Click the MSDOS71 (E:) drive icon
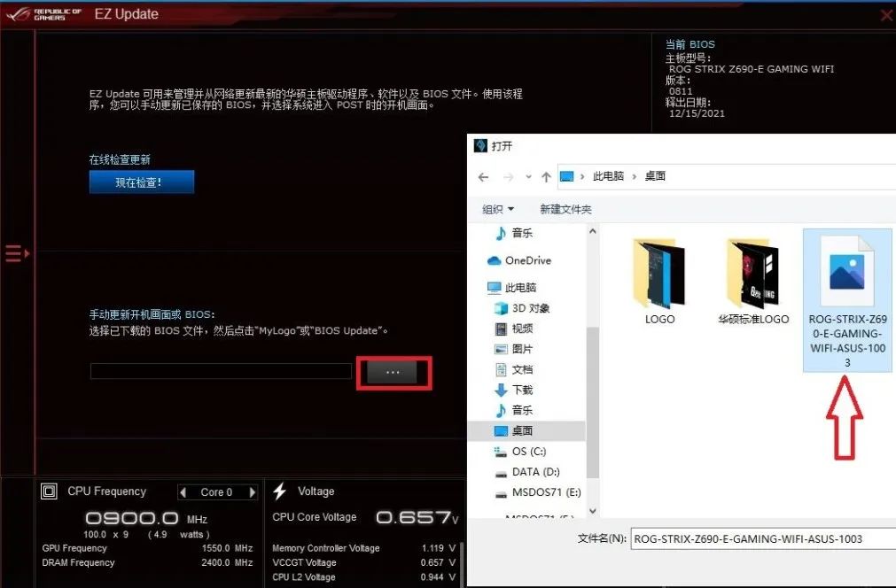 pyautogui.click(x=501, y=494)
